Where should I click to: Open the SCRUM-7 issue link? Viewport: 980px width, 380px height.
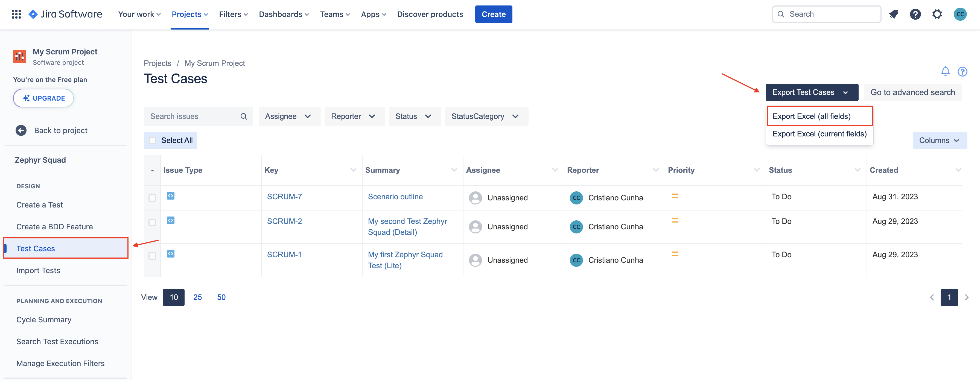[x=284, y=197]
